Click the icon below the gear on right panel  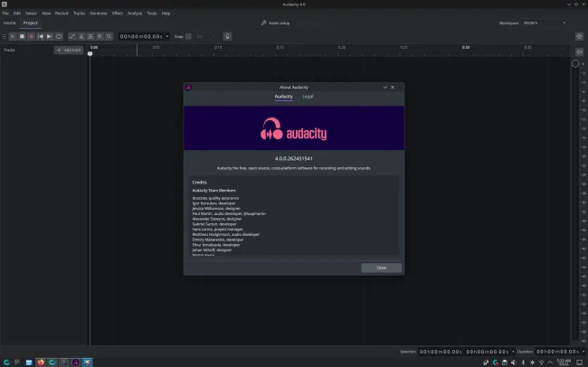(579, 52)
